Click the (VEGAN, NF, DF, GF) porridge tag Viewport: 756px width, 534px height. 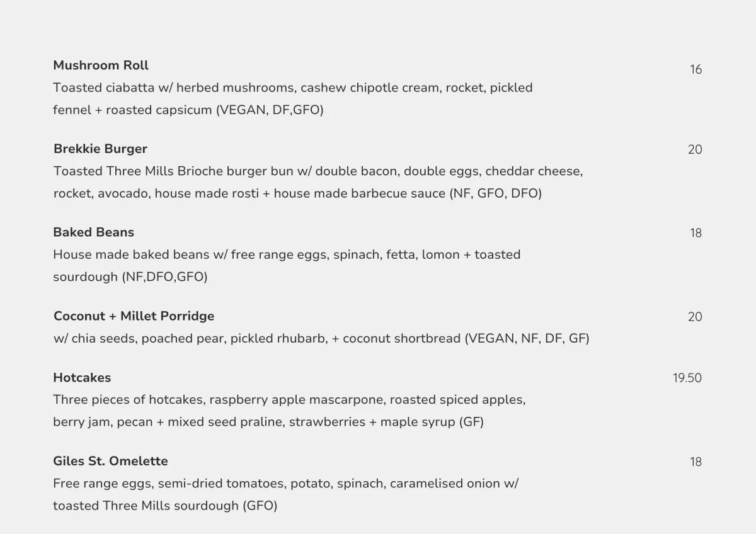coord(527,339)
